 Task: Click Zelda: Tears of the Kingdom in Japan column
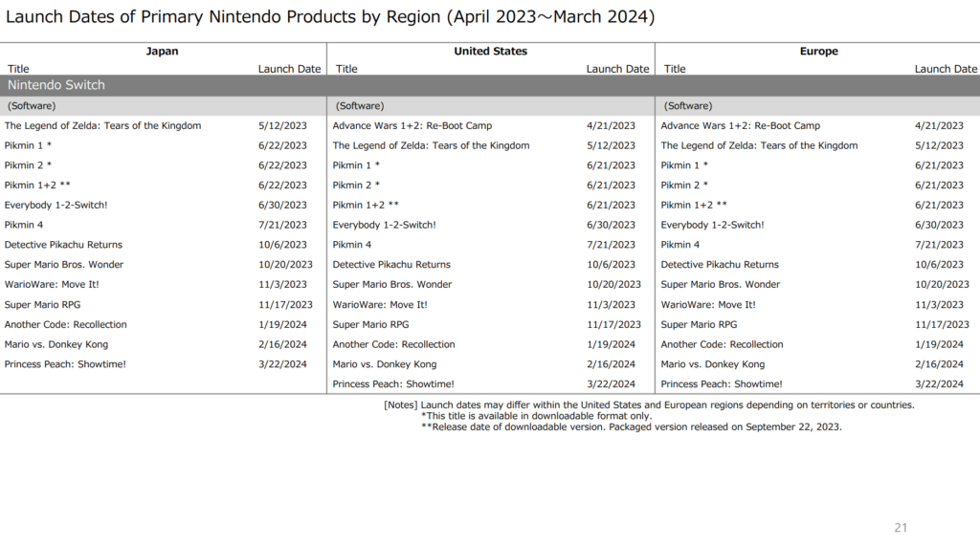102,125
